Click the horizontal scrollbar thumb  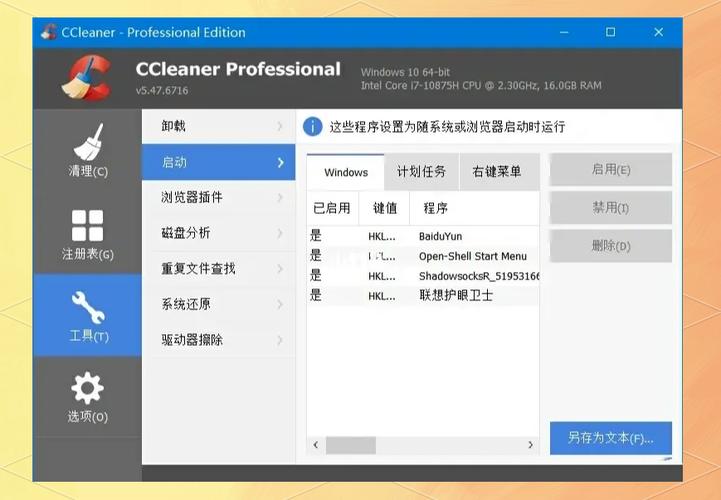coord(351,445)
